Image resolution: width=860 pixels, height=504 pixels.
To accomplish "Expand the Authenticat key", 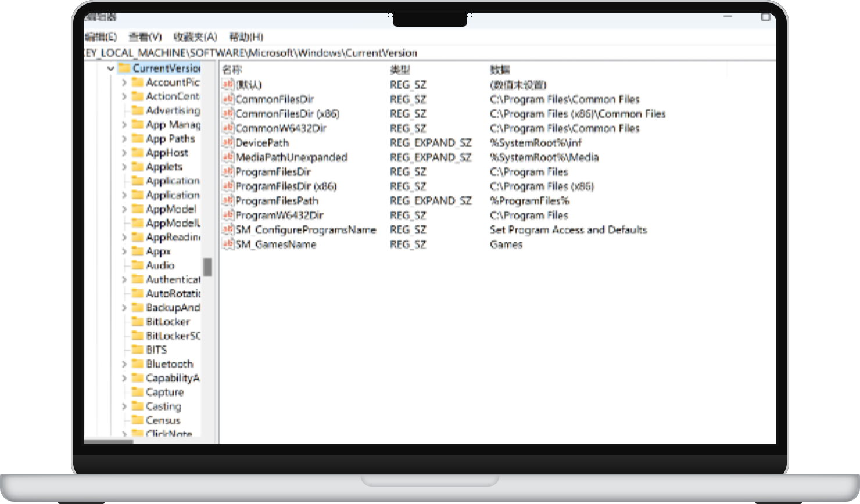I will pos(124,279).
